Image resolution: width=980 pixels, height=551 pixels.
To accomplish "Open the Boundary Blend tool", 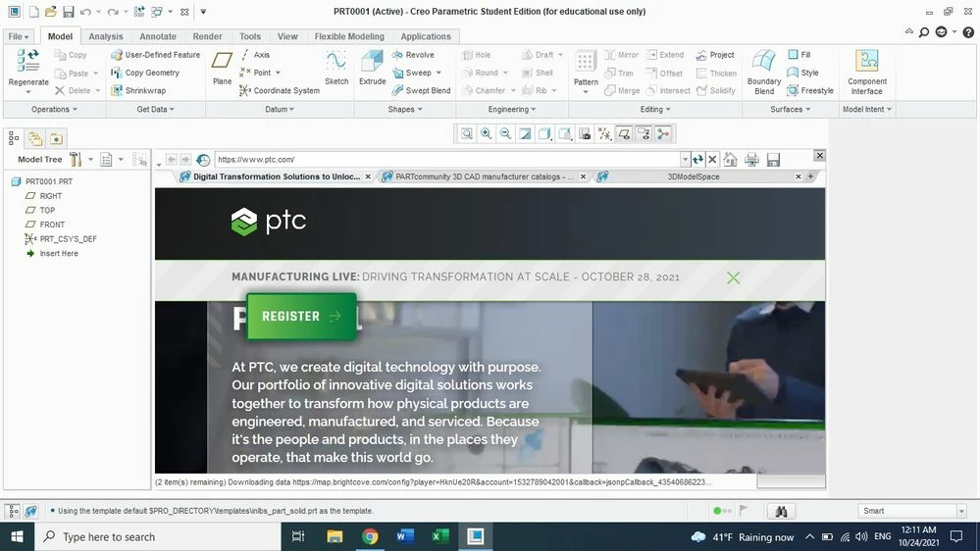I will click(x=764, y=72).
